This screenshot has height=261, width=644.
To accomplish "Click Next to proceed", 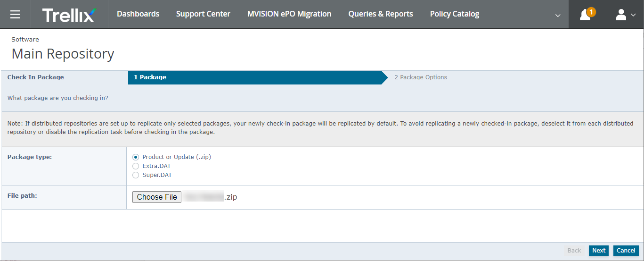I will 599,251.
